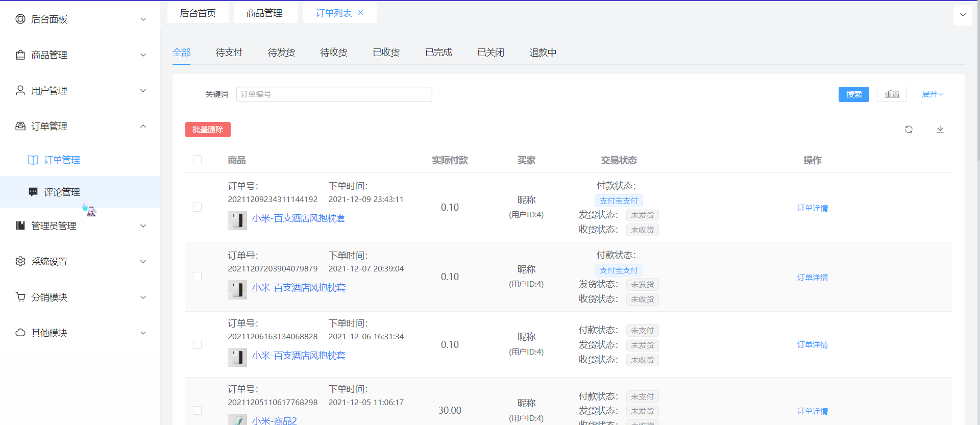This screenshot has height=425, width=980.
Task: Open 评论管理 in the sidebar
Action: click(80, 192)
